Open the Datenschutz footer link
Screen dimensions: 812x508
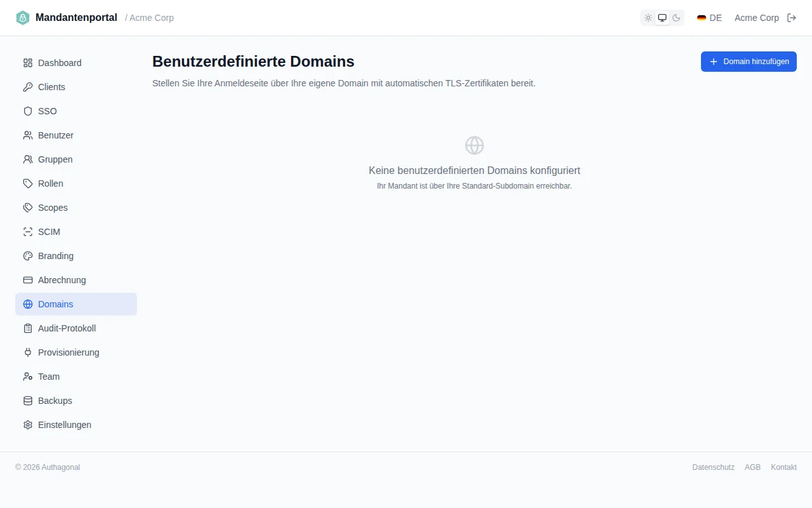(x=713, y=467)
